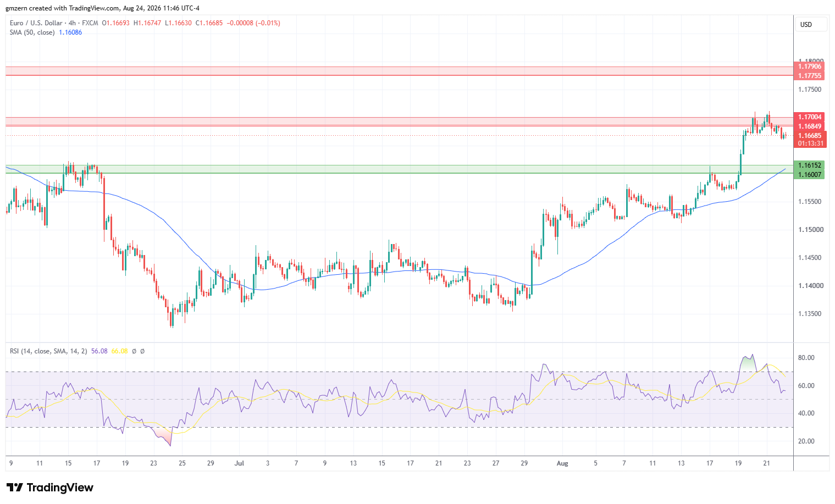Click the green 1.16152 price label
This screenshot has height=504, width=835.
pos(810,165)
